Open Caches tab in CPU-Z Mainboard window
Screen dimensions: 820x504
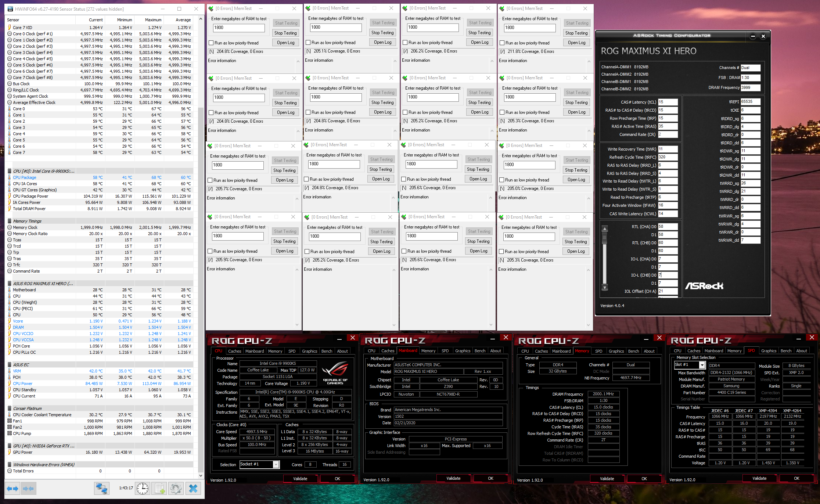coord(388,351)
